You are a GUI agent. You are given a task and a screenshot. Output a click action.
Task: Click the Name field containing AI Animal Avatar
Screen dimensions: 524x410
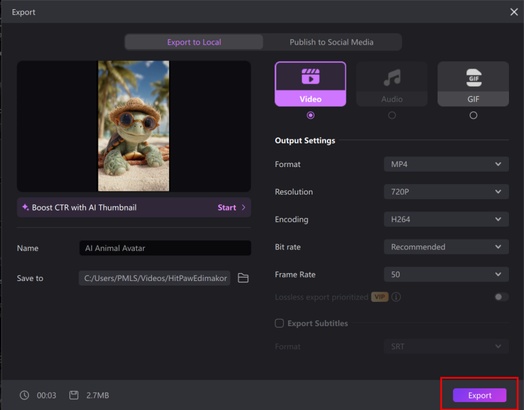click(x=165, y=248)
